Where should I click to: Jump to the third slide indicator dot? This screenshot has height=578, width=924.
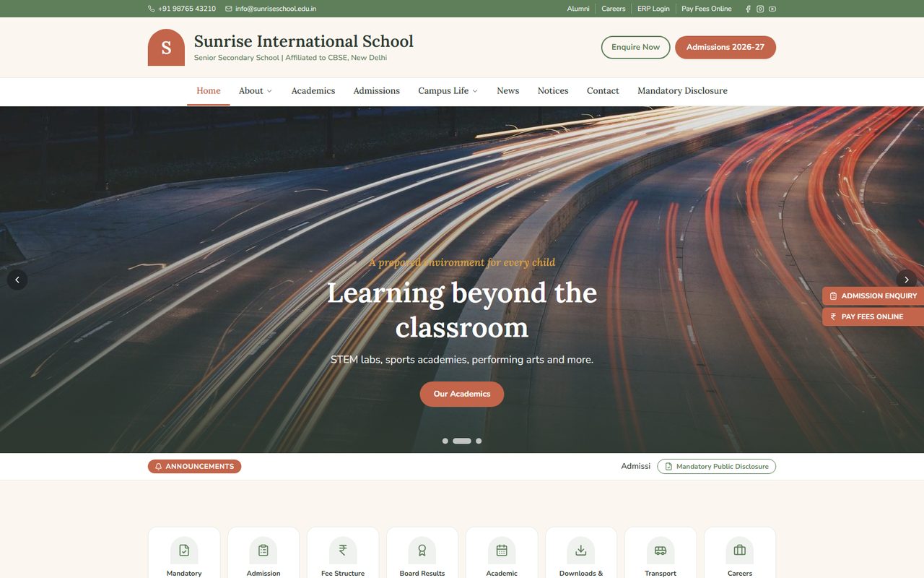(479, 441)
